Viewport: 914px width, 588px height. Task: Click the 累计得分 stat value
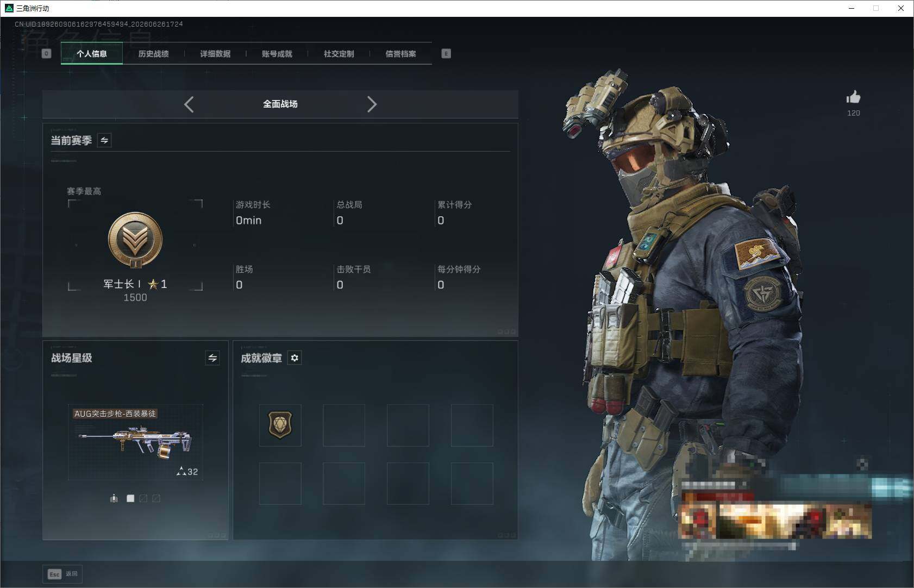point(441,220)
